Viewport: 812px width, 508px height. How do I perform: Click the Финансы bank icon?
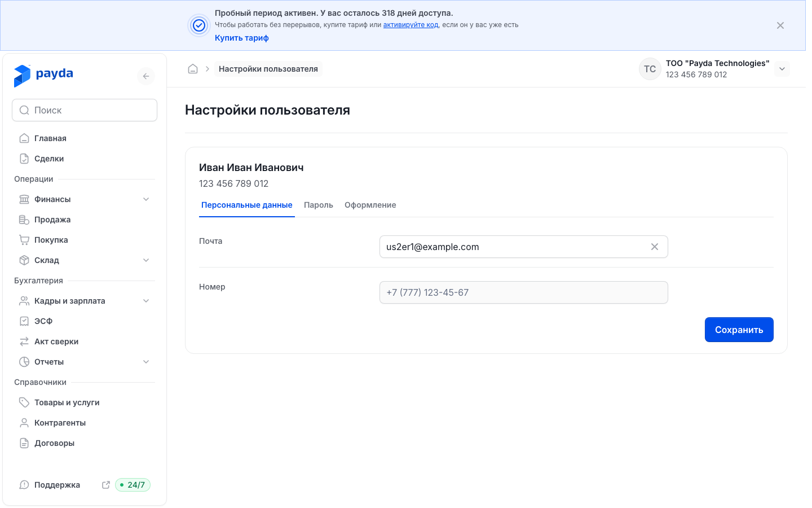[x=24, y=199]
